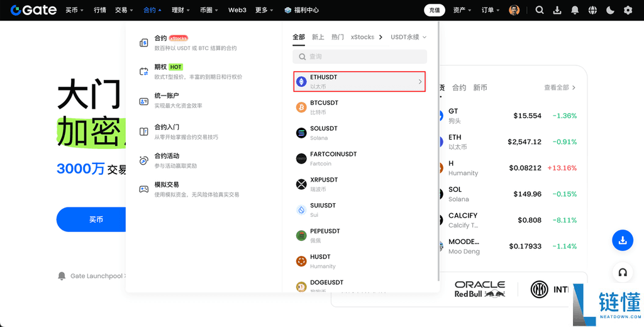Expand the 资产 dropdown
The image size is (644, 327).
(x=462, y=10)
